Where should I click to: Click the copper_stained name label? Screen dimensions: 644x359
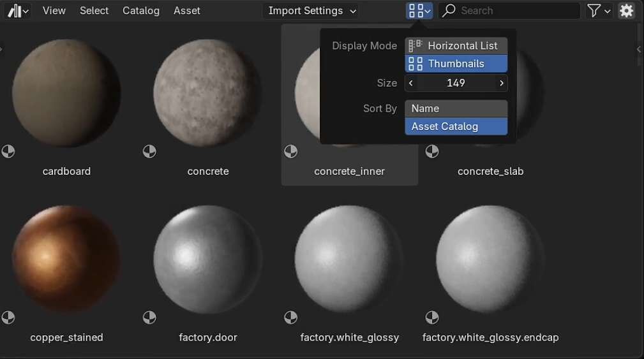(x=66, y=338)
